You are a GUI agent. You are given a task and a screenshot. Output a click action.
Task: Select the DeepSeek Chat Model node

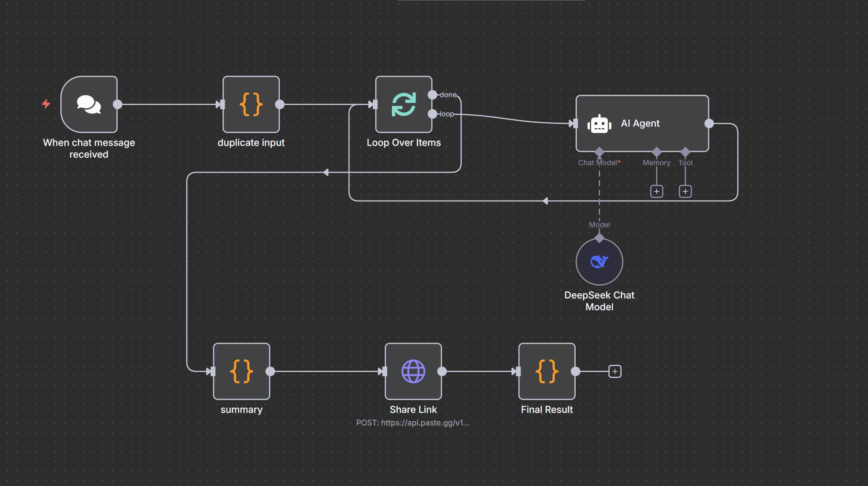pos(599,262)
